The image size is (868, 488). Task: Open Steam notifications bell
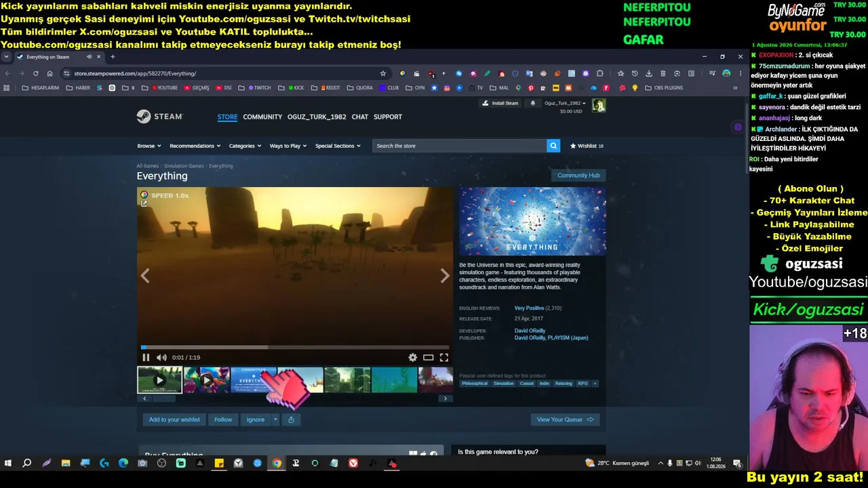coord(532,103)
